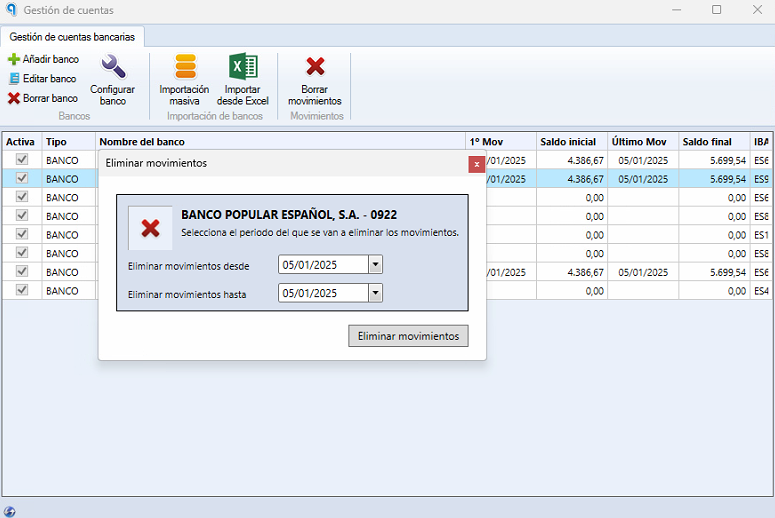
Task: Sort by Activa column header
Action: tap(22, 142)
